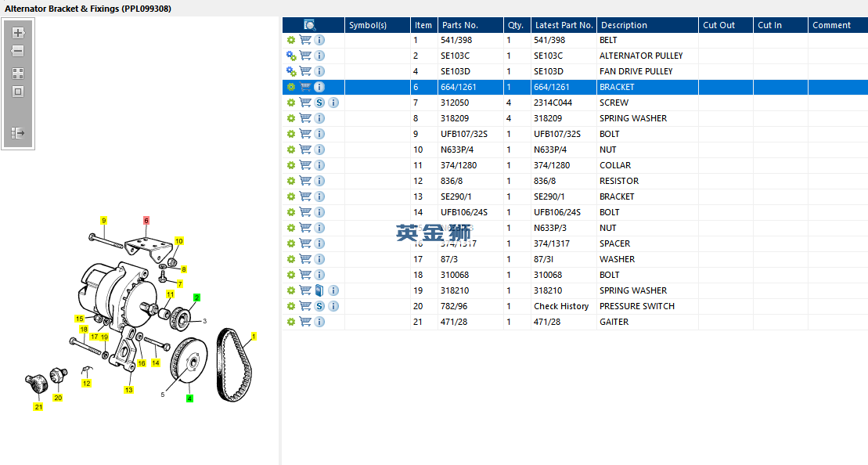
Task: Click gear icon on FAN DRIVE PULLEY row
Action: (291, 71)
